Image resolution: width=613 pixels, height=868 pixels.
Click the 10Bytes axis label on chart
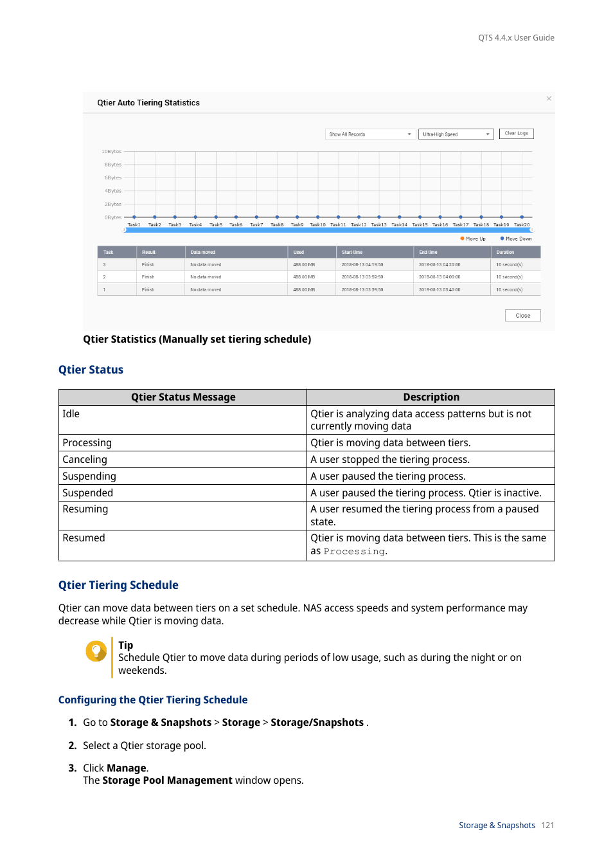(111, 152)
